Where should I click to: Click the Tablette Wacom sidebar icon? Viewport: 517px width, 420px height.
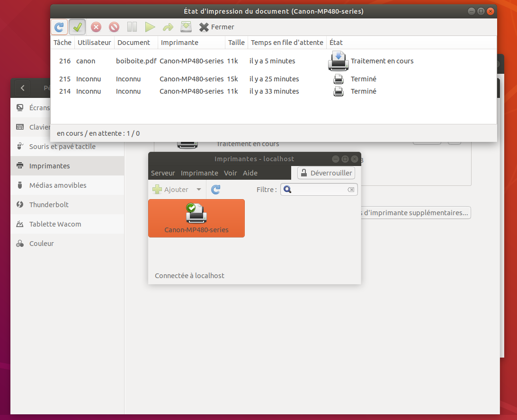(x=20, y=224)
